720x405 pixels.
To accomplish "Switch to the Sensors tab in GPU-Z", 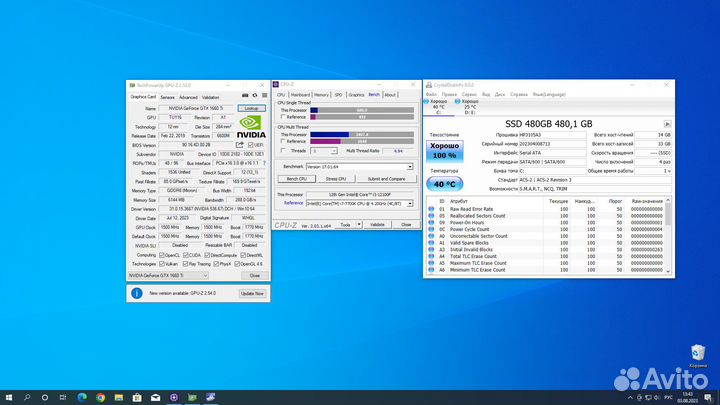I will pos(168,97).
